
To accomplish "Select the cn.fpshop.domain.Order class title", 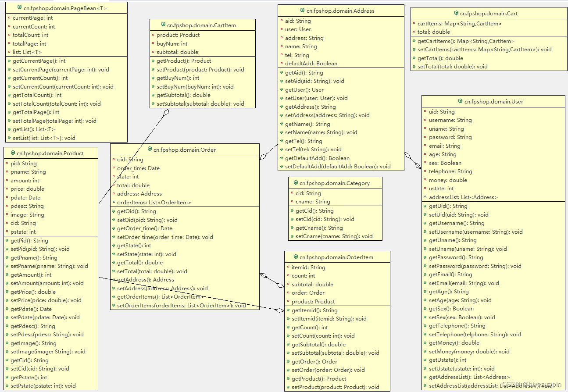I will click(x=185, y=150).
